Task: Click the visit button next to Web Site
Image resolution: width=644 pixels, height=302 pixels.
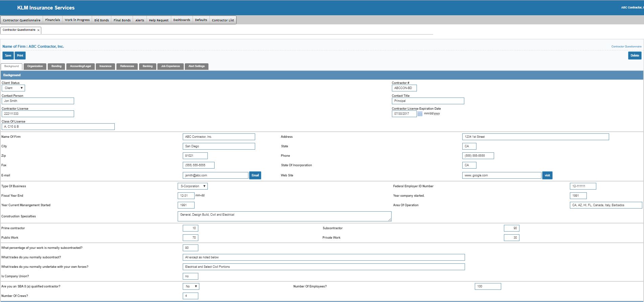Action: click(x=547, y=175)
